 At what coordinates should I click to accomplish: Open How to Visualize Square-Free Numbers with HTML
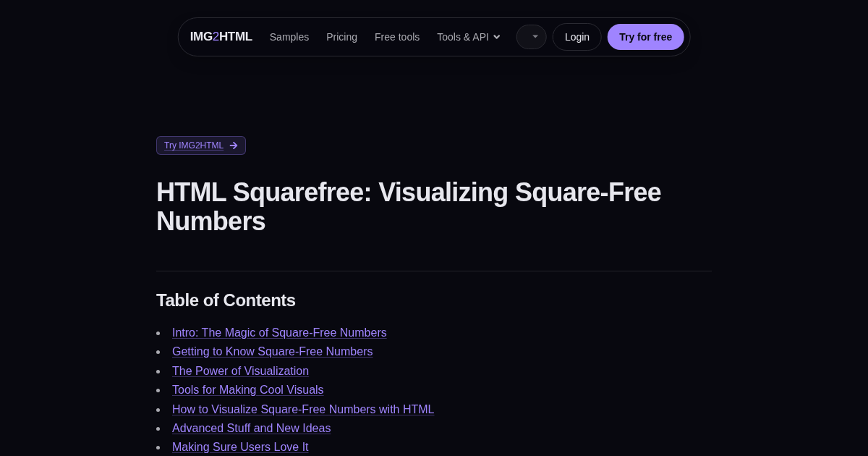click(303, 410)
